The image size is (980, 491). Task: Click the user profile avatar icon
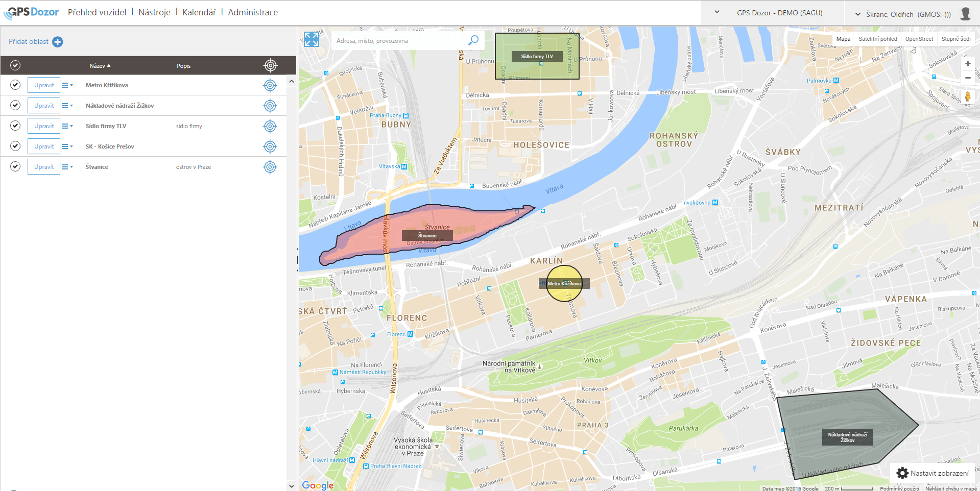(965, 14)
